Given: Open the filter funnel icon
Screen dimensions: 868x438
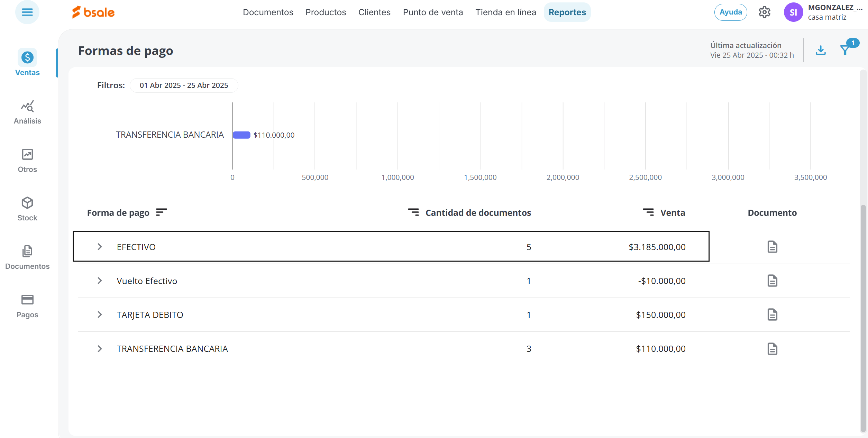Looking at the screenshot, I should coord(845,51).
